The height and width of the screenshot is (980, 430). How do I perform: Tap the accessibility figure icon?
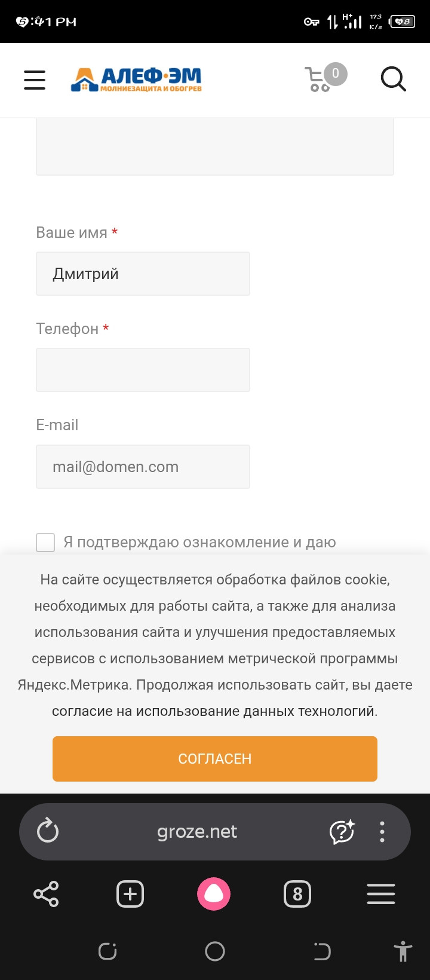pos(403,951)
